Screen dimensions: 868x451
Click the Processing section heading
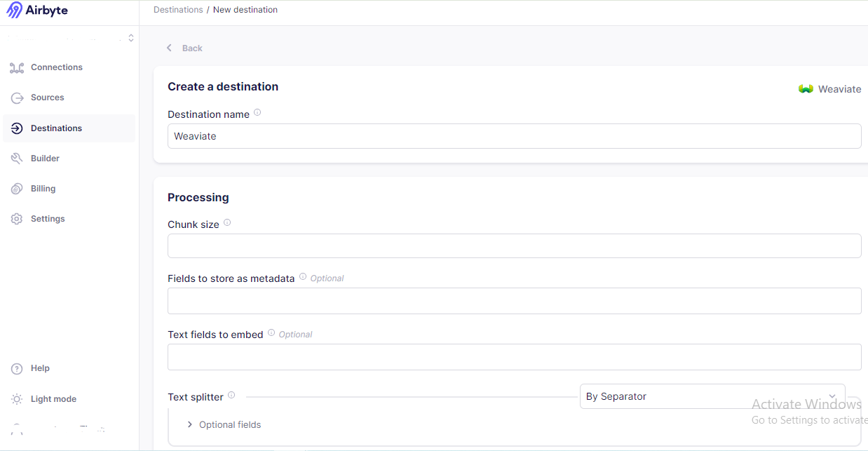pos(198,197)
